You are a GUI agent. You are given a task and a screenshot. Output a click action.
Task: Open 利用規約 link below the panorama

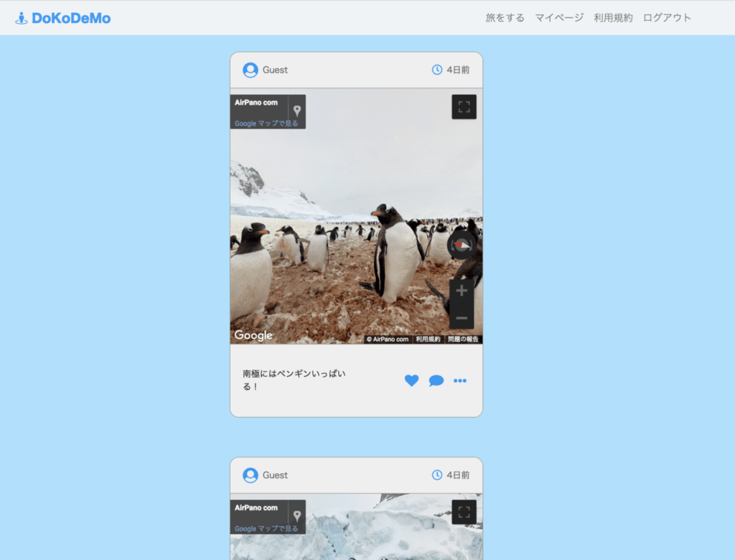(x=428, y=339)
